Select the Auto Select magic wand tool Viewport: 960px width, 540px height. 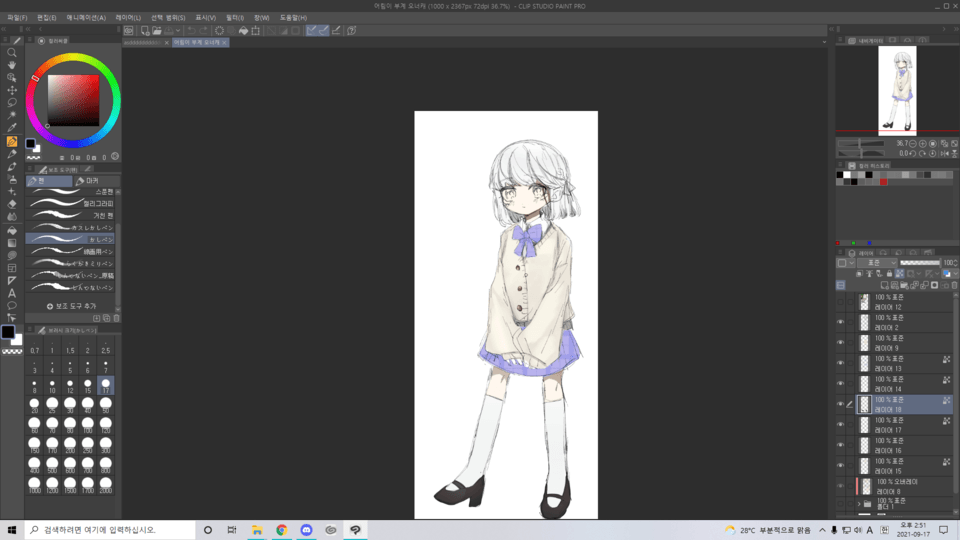pyautogui.click(x=12, y=115)
